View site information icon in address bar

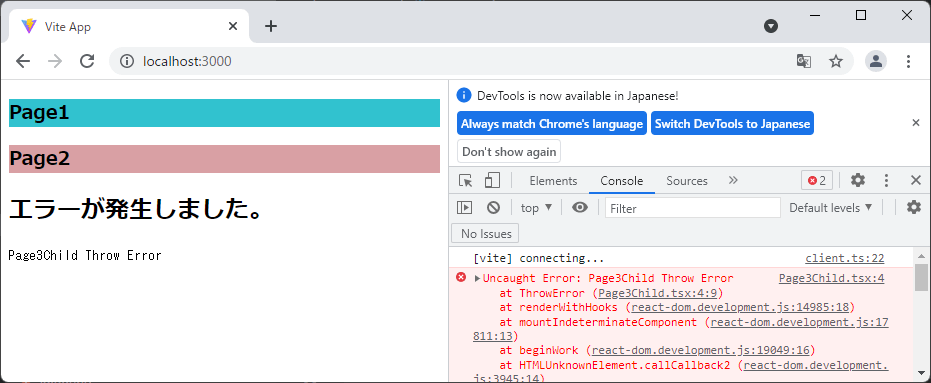coord(127,61)
